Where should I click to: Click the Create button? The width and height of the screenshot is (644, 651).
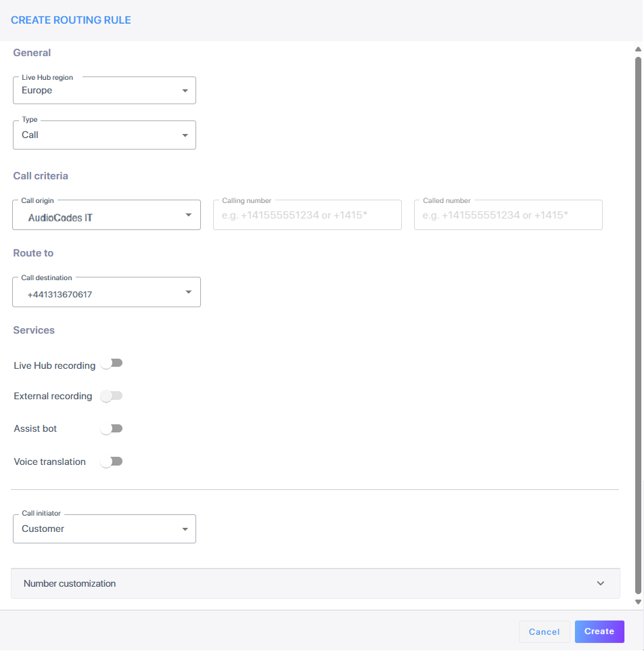[x=599, y=631]
